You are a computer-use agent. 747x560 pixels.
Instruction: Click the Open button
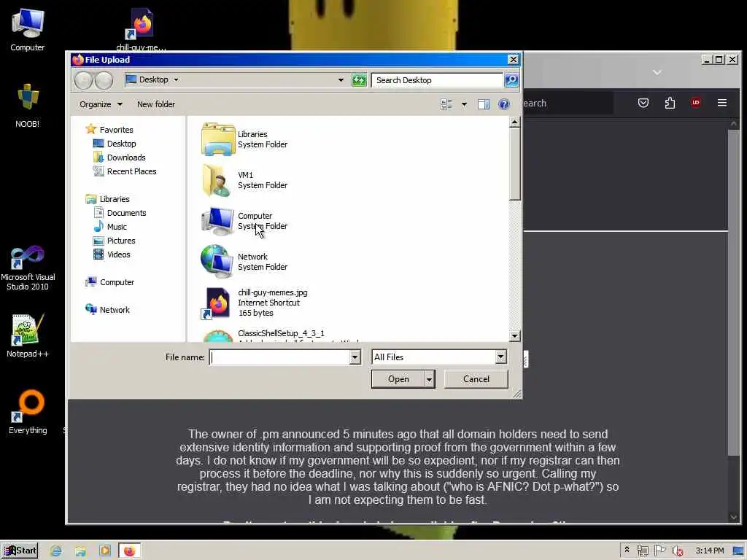[398, 379]
